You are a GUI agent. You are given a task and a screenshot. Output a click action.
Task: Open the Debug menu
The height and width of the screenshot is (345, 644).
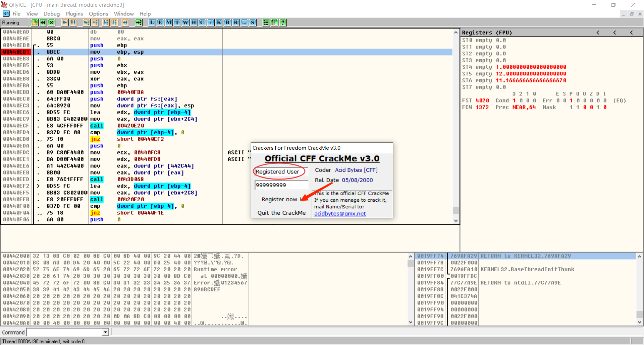click(51, 14)
